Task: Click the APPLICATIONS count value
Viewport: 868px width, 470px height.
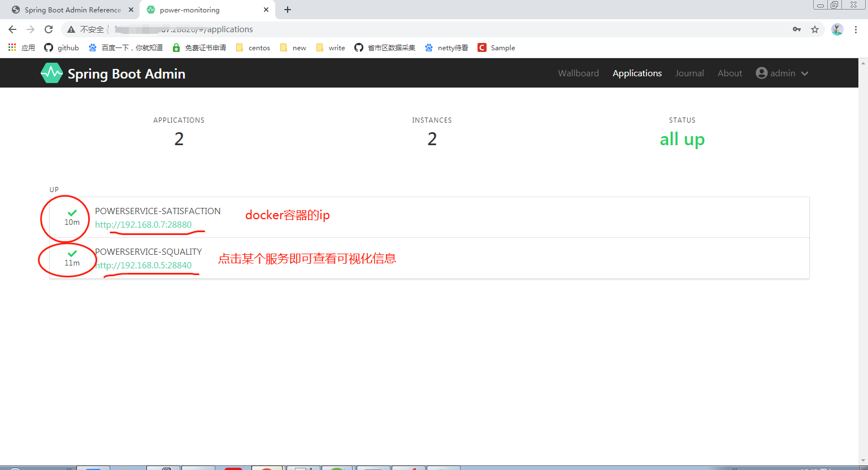Action: (179, 139)
